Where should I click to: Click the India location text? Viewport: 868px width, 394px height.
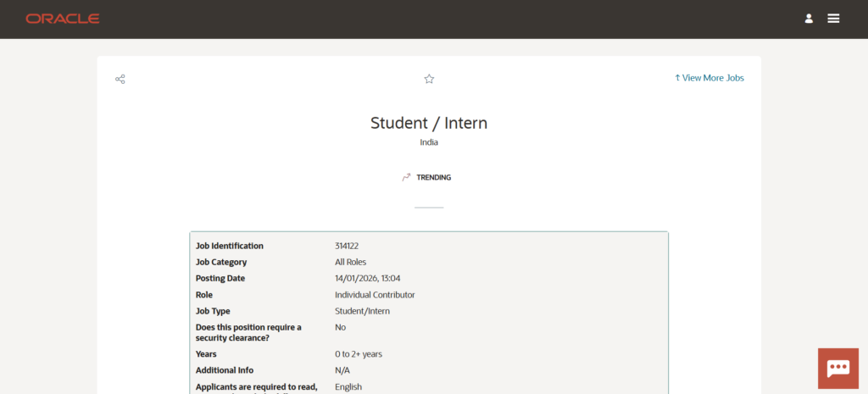[429, 142]
